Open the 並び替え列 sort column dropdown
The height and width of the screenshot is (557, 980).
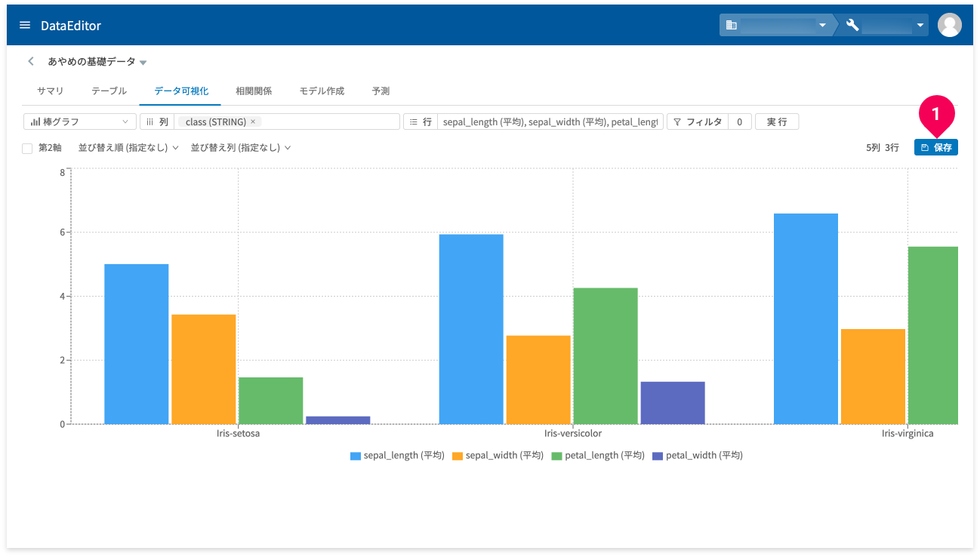tap(241, 148)
